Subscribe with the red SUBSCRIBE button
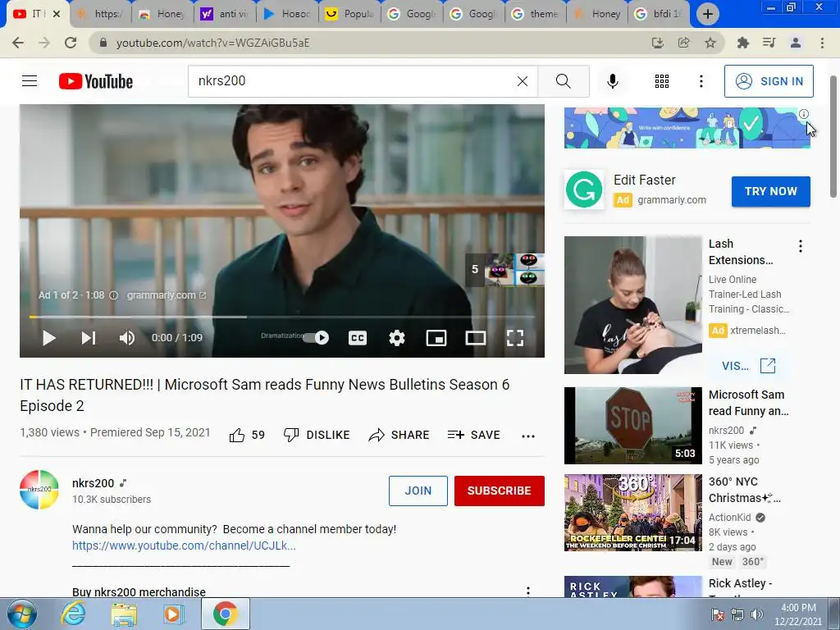 coord(500,491)
